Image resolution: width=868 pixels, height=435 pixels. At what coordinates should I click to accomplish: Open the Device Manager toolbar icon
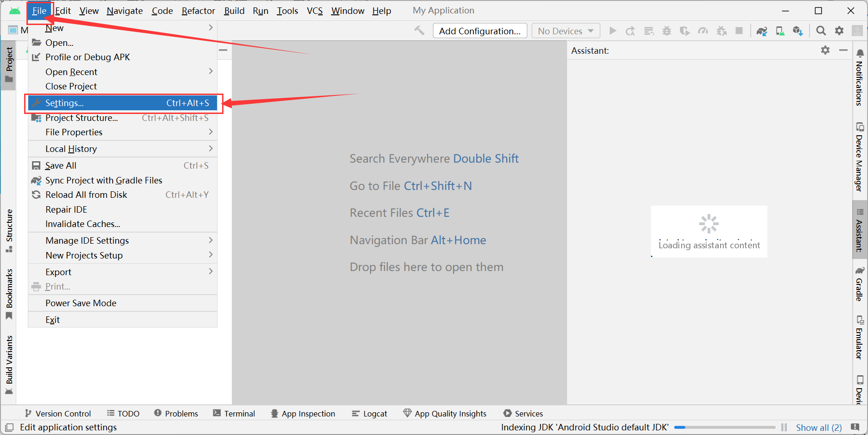point(780,31)
